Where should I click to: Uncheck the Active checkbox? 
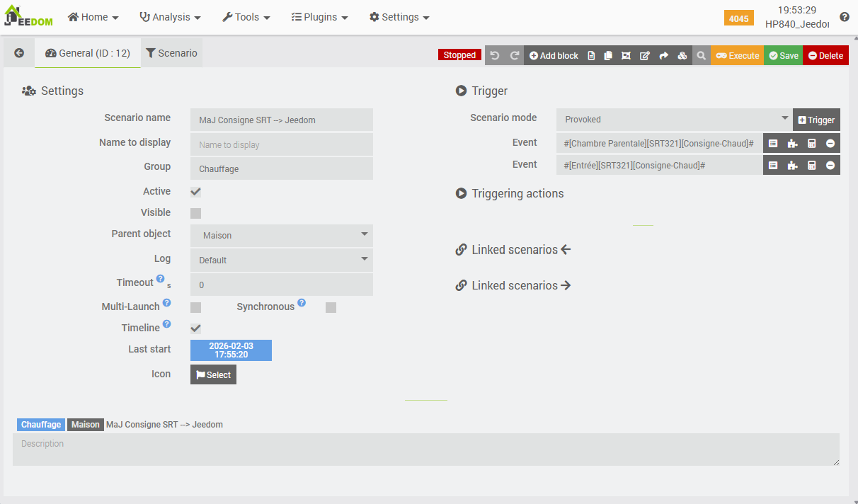pyautogui.click(x=196, y=192)
